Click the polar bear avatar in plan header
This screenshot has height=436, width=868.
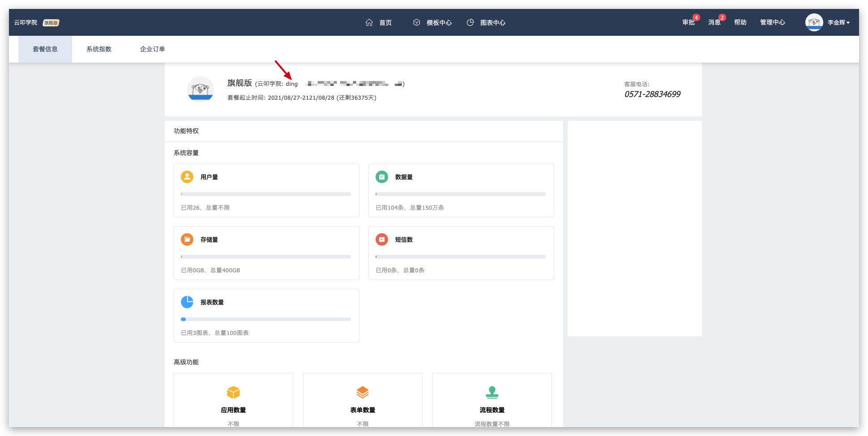click(x=200, y=89)
